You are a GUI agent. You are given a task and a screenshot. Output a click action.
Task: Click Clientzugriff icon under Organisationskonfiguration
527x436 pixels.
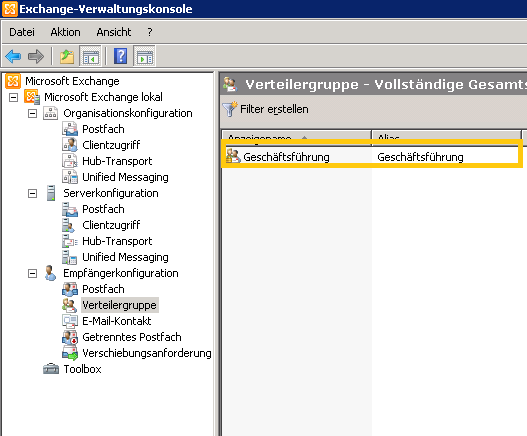[x=70, y=145]
